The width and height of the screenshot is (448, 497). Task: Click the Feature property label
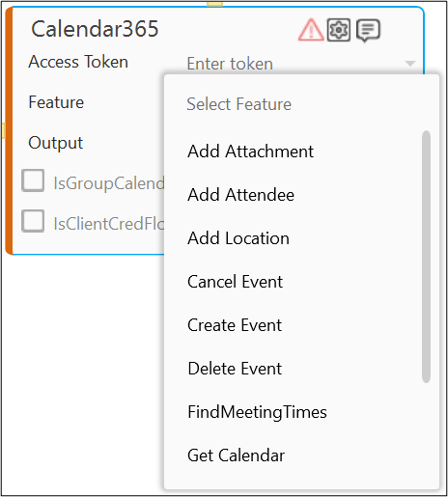[56, 102]
